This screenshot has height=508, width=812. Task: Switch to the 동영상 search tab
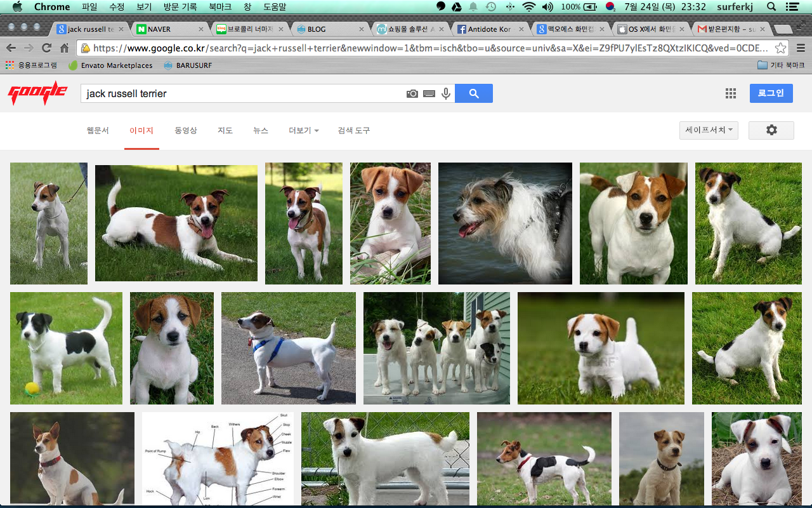(186, 130)
